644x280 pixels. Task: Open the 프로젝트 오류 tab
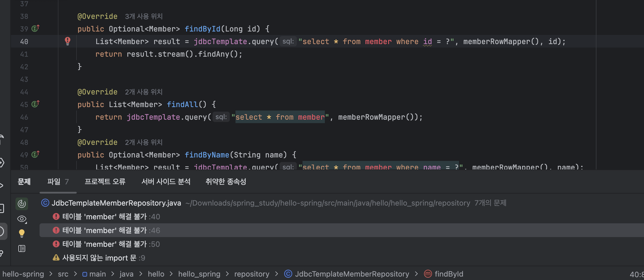tap(105, 182)
